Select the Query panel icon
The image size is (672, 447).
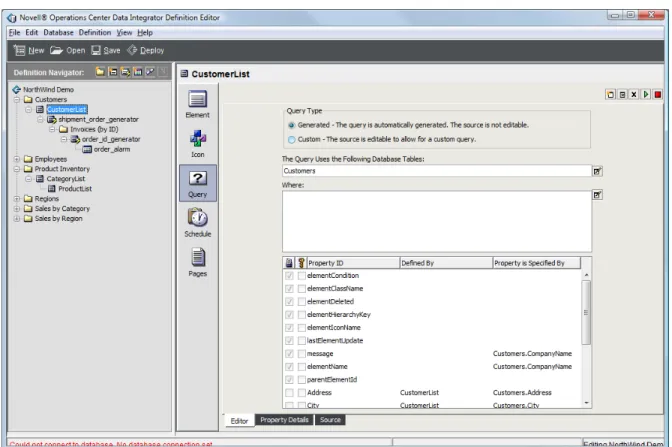point(198,183)
